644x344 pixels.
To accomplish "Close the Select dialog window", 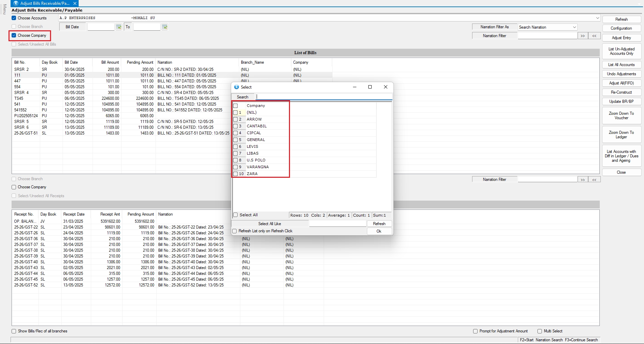I will [x=385, y=87].
